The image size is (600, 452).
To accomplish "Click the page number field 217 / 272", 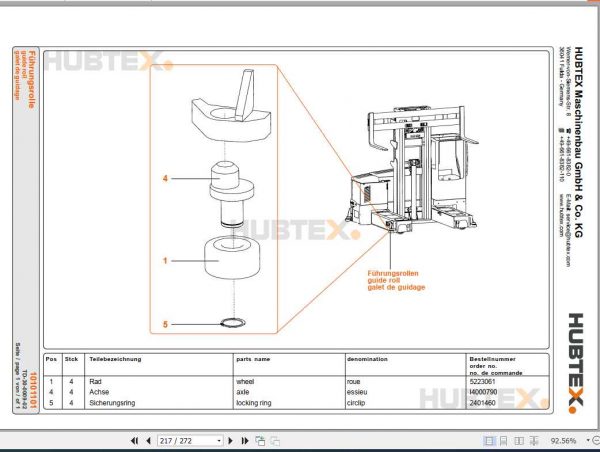I will pos(187,441).
